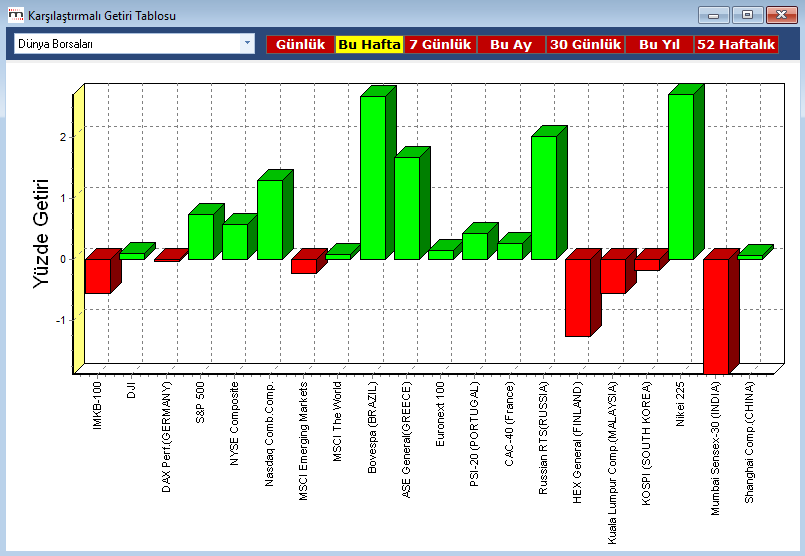Image resolution: width=805 pixels, height=556 pixels.
Task: Switch to the Bu Ay tab
Action: pyautogui.click(x=511, y=44)
